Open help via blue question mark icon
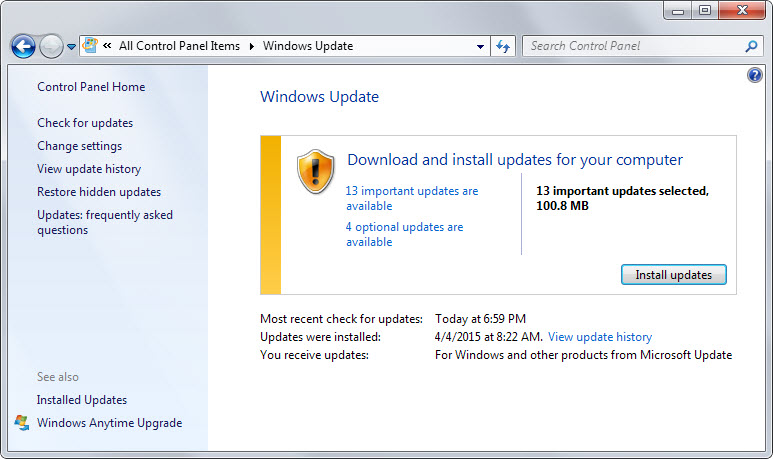The image size is (773, 459). (x=755, y=75)
